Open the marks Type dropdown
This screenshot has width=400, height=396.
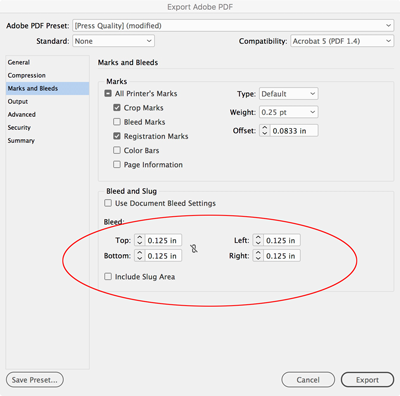[x=289, y=94]
